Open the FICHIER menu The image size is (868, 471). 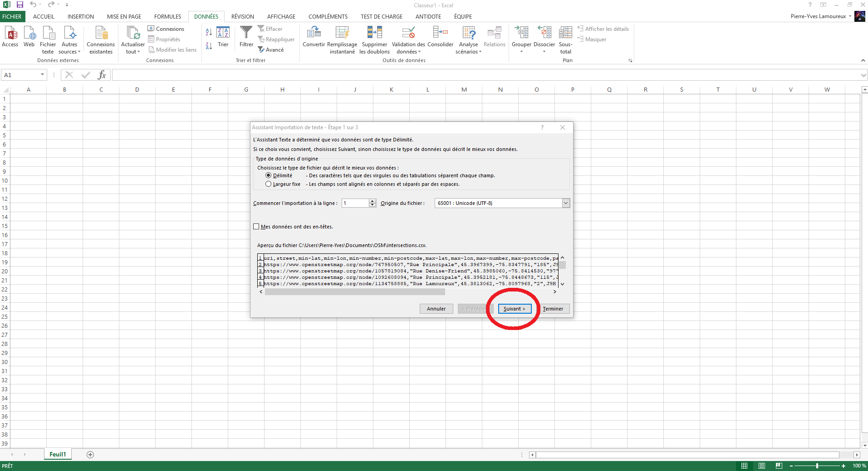(x=12, y=17)
